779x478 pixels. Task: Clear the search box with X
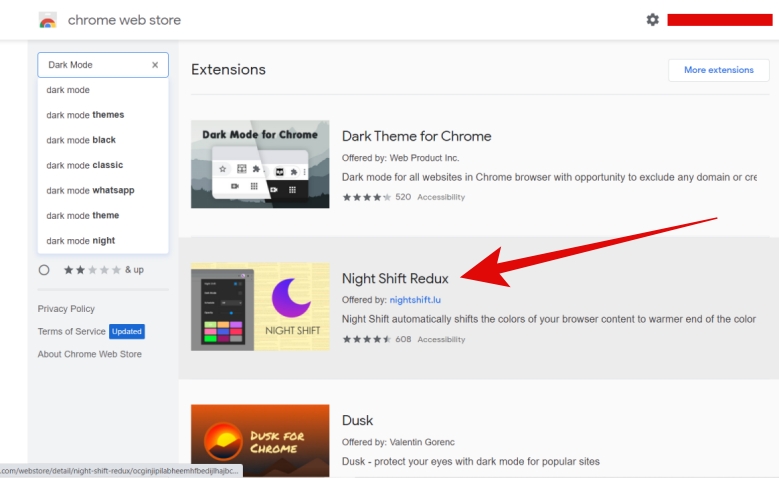(155, 65)
